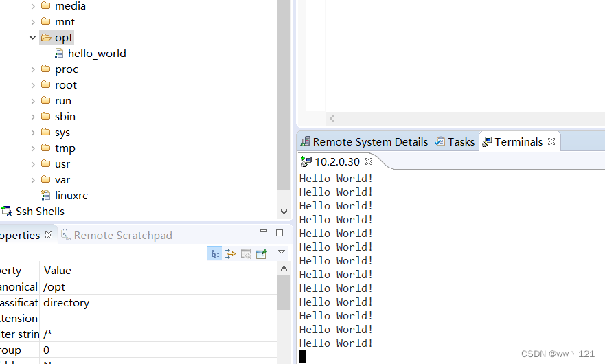This screenshot has width=605, height=364.
Task: Click the editor horizontal scrollbar left arrow
Action: tap(332, 119)
